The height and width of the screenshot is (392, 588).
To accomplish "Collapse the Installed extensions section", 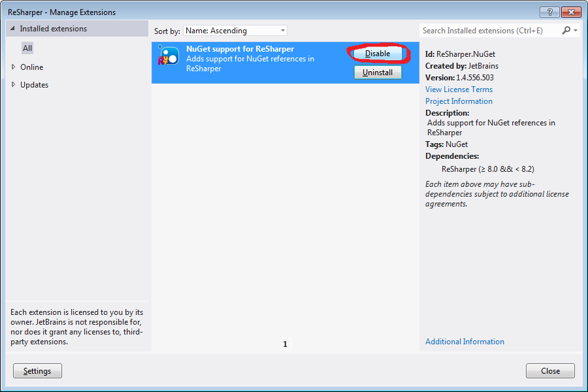I will click(12, 29).
